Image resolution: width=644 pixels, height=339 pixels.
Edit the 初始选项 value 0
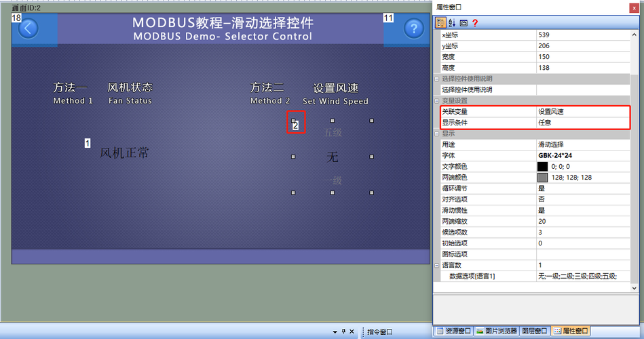583,243
